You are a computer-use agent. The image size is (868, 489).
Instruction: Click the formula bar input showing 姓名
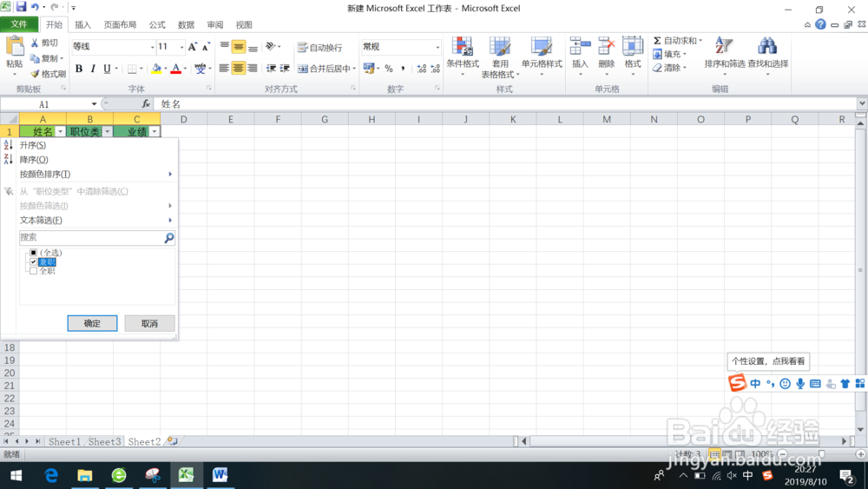(505, 104)
